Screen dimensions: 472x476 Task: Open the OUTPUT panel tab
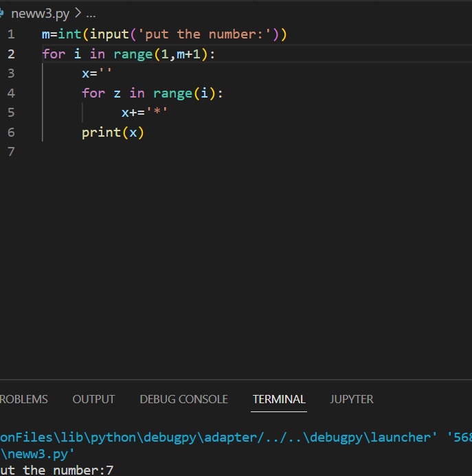(93, 399)
